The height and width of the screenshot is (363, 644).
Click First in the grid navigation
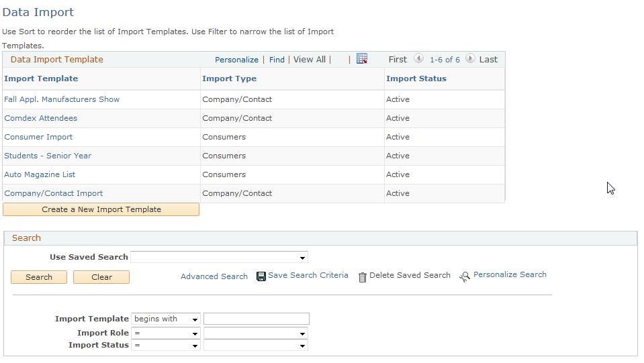(x=398, y=60)
